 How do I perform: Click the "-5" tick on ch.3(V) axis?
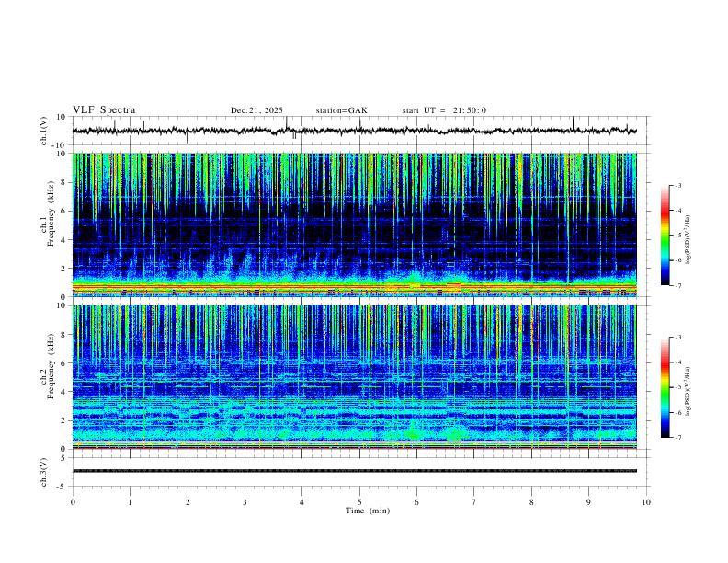[x=63, y=487]
